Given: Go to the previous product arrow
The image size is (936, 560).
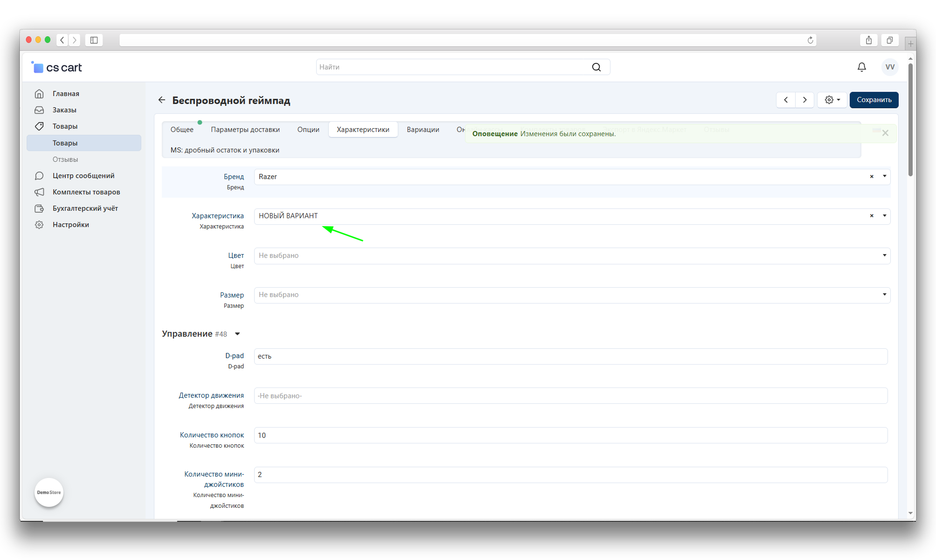Looking at the screenshot, I should [786, 100].
